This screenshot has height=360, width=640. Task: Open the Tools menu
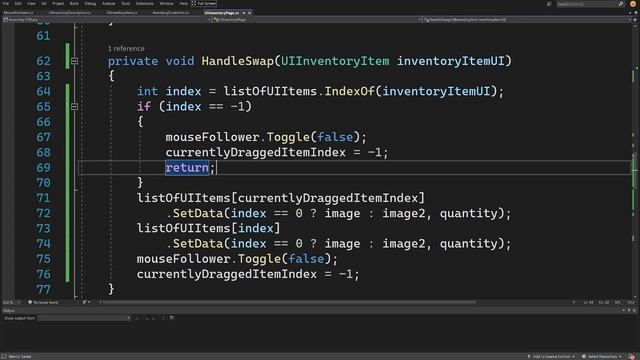[x=125, y=3]
